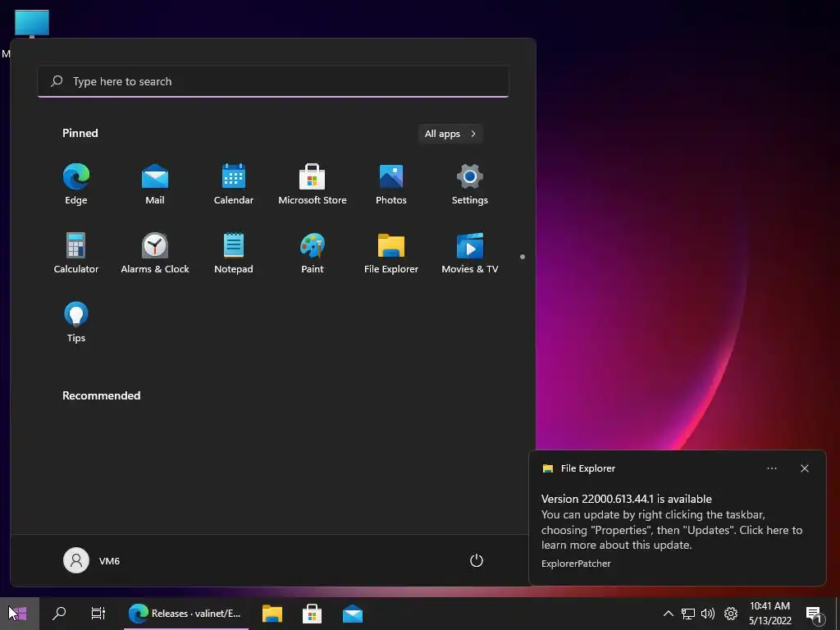The image size is (840, 630).
Task: Open the Calendar app
Action: pyautogui.click(x=234, y=185)
